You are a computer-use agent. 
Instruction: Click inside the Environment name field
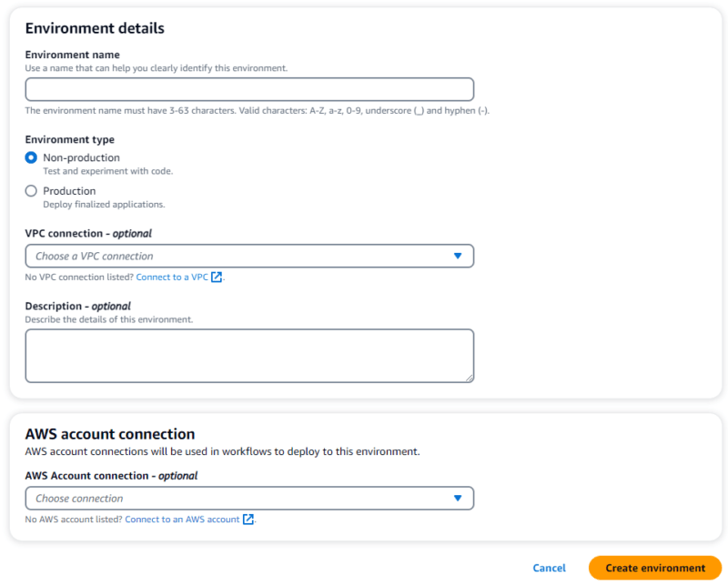pos(249,88)
